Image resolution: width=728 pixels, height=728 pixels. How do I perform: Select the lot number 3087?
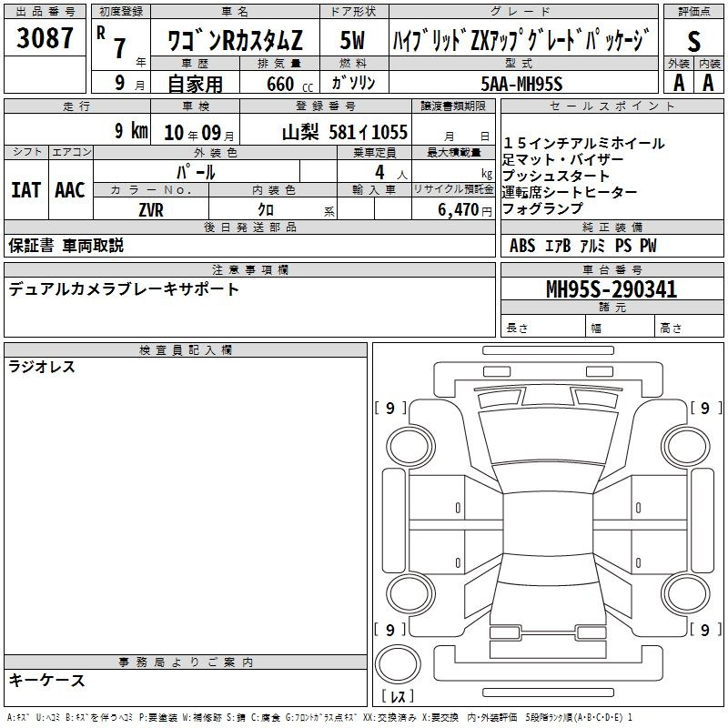tap(45, 39)
